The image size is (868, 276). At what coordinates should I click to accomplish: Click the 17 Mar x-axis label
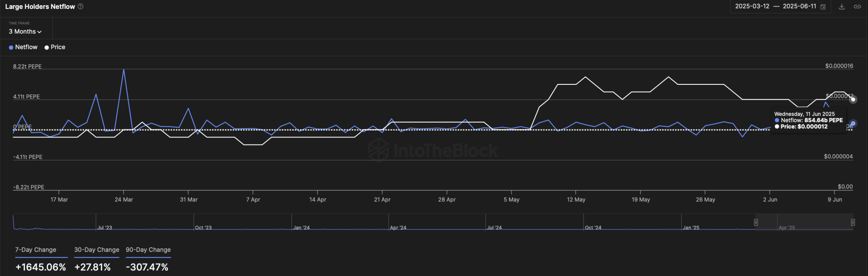click(x=59, y=199)
